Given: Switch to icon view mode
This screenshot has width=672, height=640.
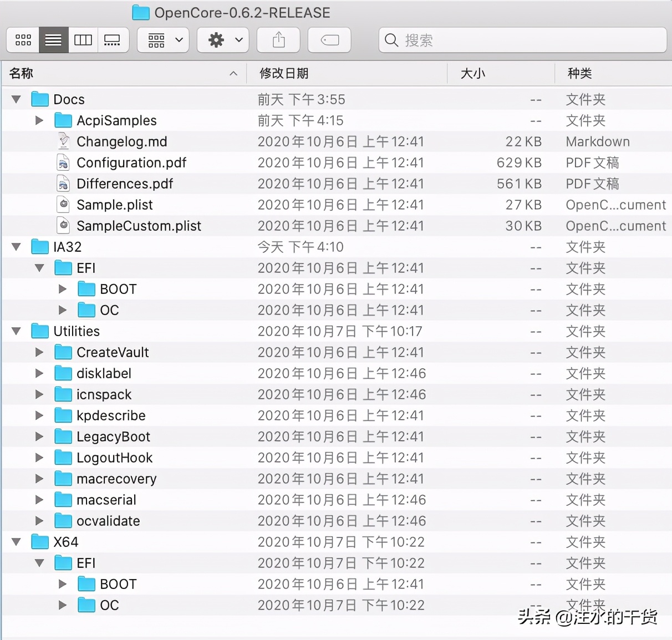Looking at the screenshot, I should [23, 39].
